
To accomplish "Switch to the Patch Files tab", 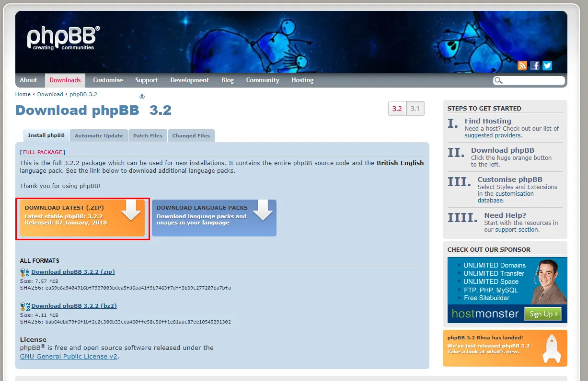I will [x=148, y=135].
